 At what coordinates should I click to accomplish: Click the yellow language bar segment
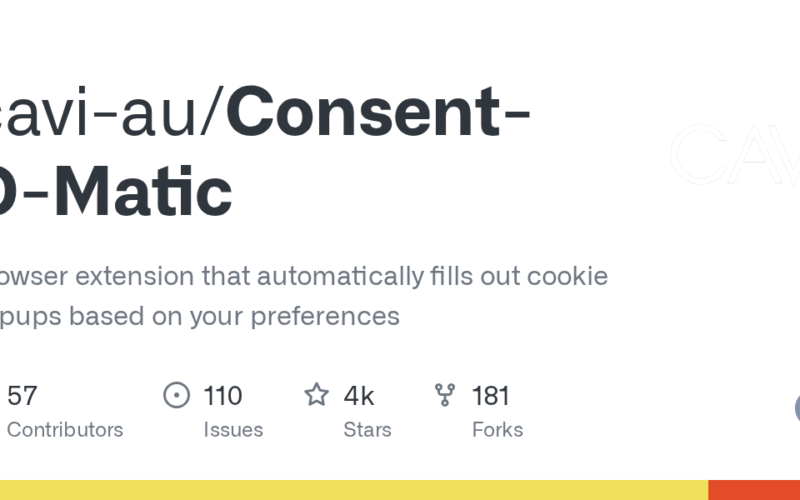350,490
